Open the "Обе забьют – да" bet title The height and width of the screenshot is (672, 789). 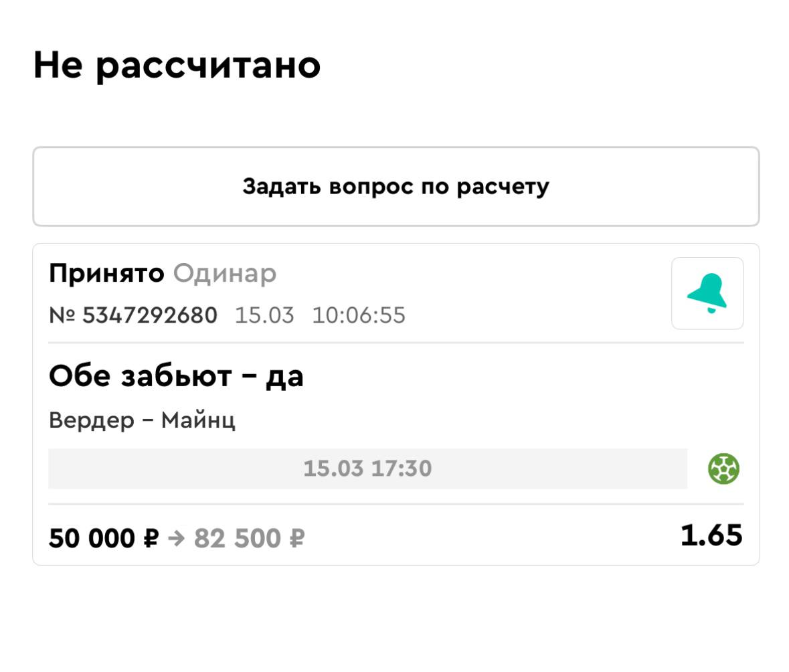(x=176, y=377)
